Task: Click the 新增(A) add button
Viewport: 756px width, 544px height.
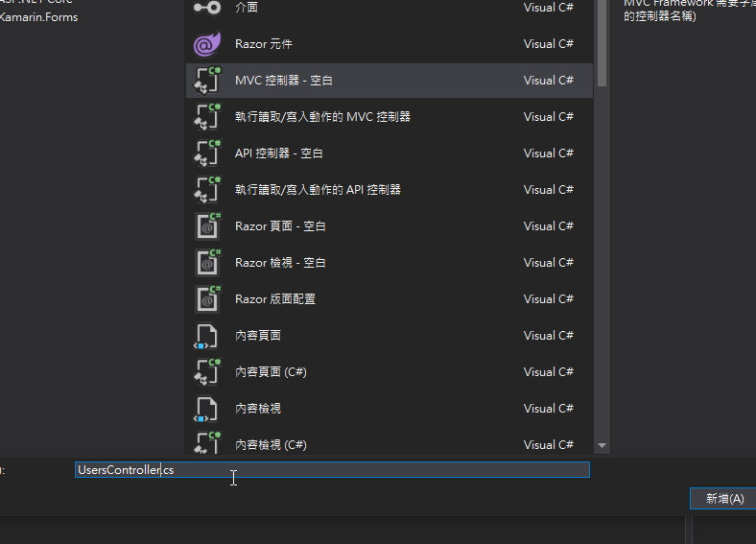Action: click(724, 499)
